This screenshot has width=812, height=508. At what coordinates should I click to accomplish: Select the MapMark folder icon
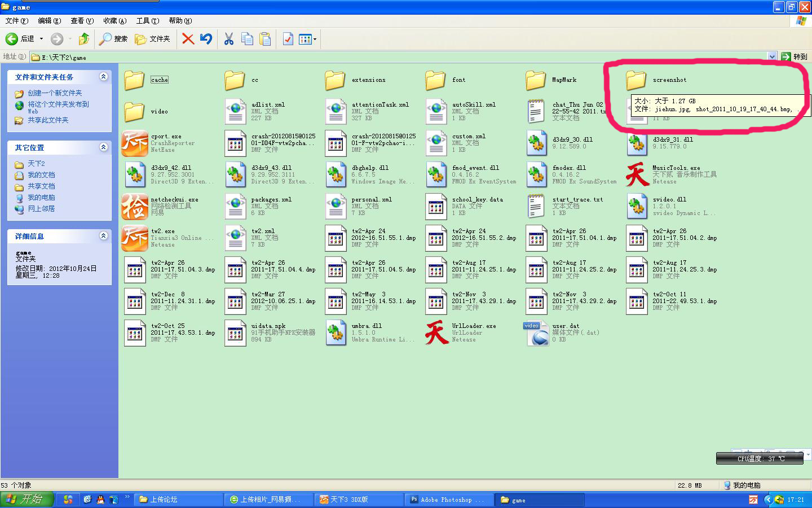(536, 80)
